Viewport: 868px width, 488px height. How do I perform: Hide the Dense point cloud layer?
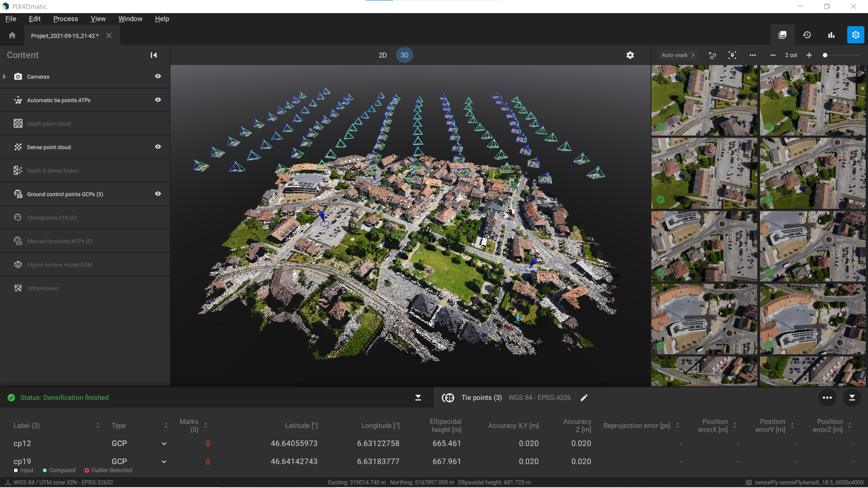(158, 147)
